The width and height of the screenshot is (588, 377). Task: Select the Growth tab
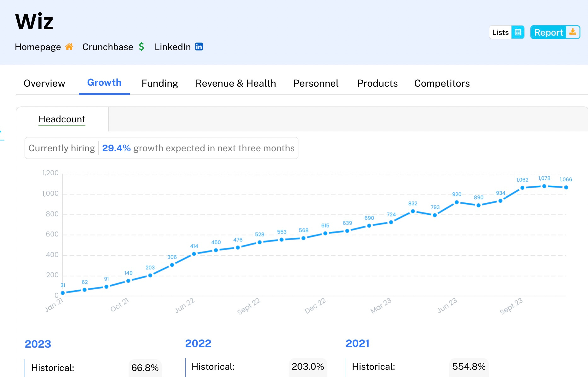pyautogui.click(x=104, y=83)
